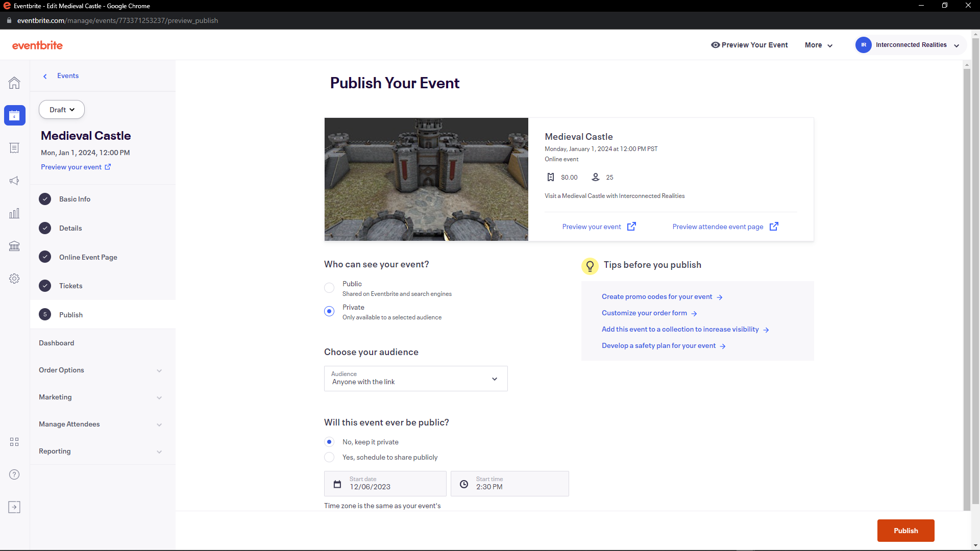The width and height of the screenshot is (980, 551).
Task: Open the marketing megaphone icon
Action: [x=14, y=181]
